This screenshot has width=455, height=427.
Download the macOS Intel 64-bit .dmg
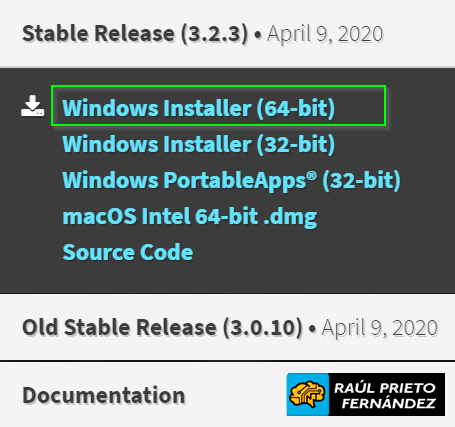tap(189, 216)
